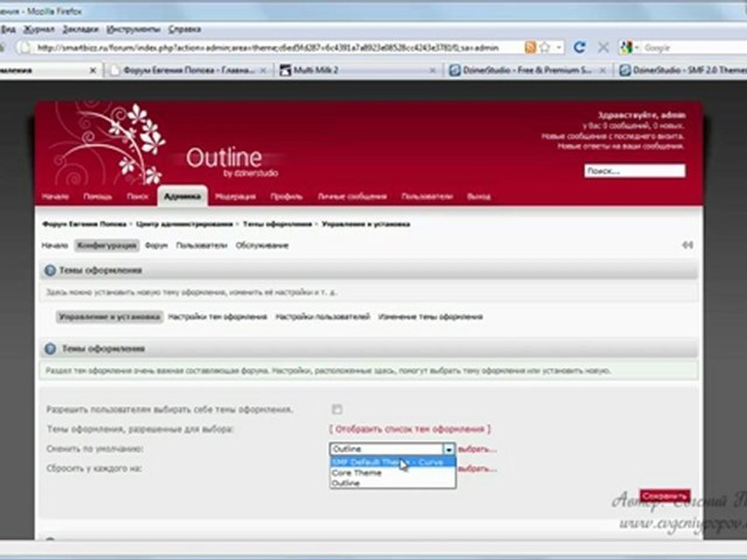Open the Инструменты browser menu
Image resolution: width=747 pixels, height=560 pixels.
tap(133, 29)
